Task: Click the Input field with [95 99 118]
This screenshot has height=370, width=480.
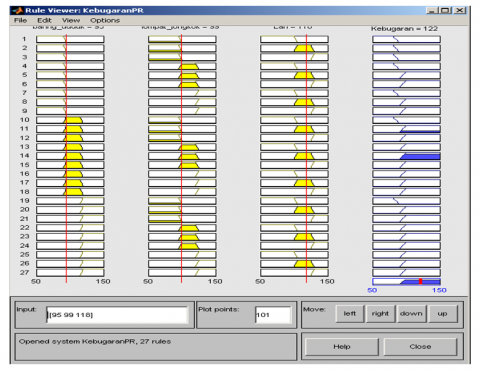Action: 118,315
